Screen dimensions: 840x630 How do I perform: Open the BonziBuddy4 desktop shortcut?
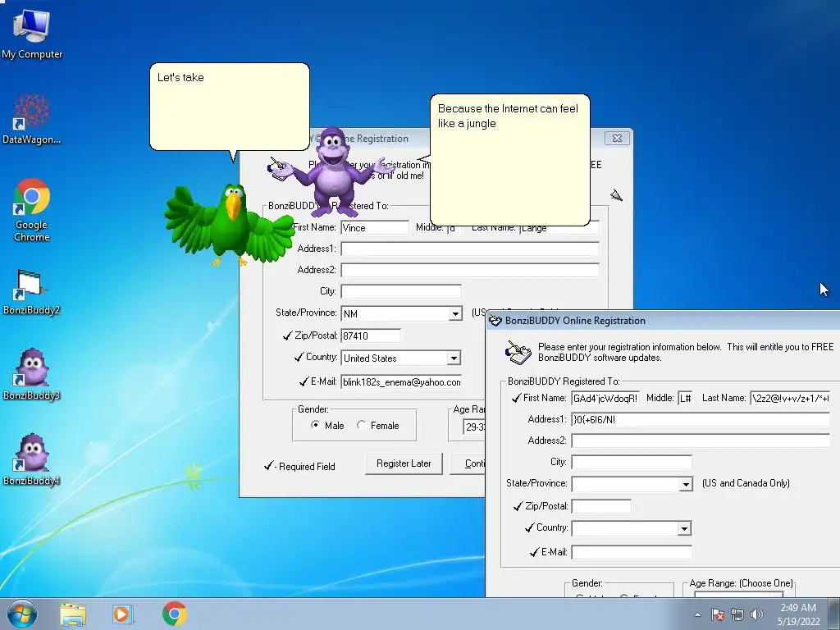32,459
